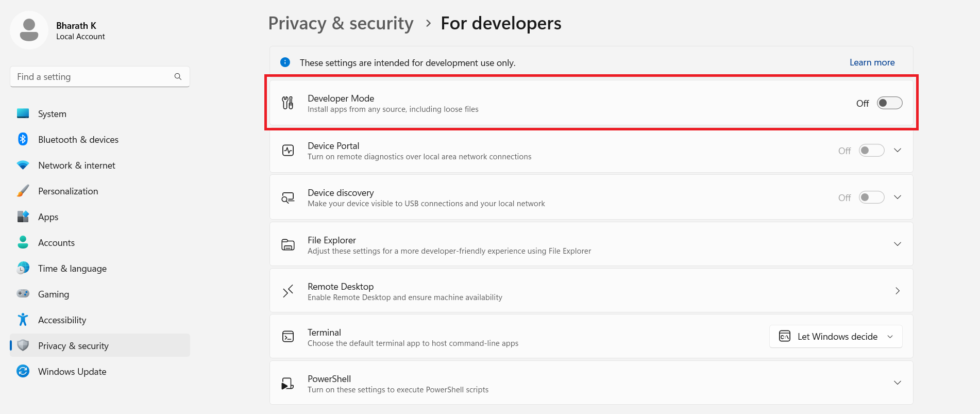Viewport: 980px width, 414px height.
Task: Open Time & language settings
Action: [x=100, y=268]
